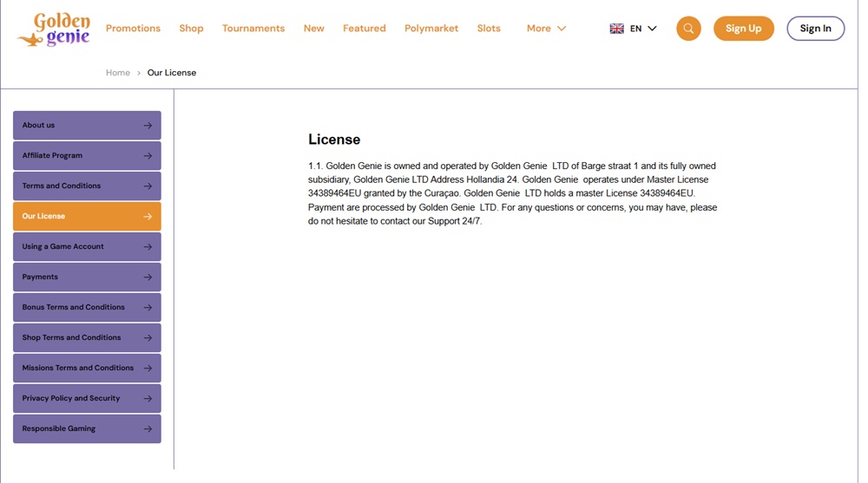Open the Tournaments nav item
The image size is (868, 483).
click(x=253, y=29)
